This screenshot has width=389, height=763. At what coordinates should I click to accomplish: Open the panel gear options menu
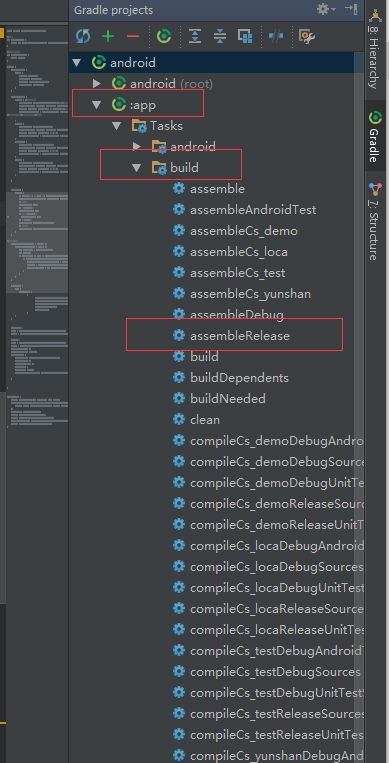[x=326, y=9]
